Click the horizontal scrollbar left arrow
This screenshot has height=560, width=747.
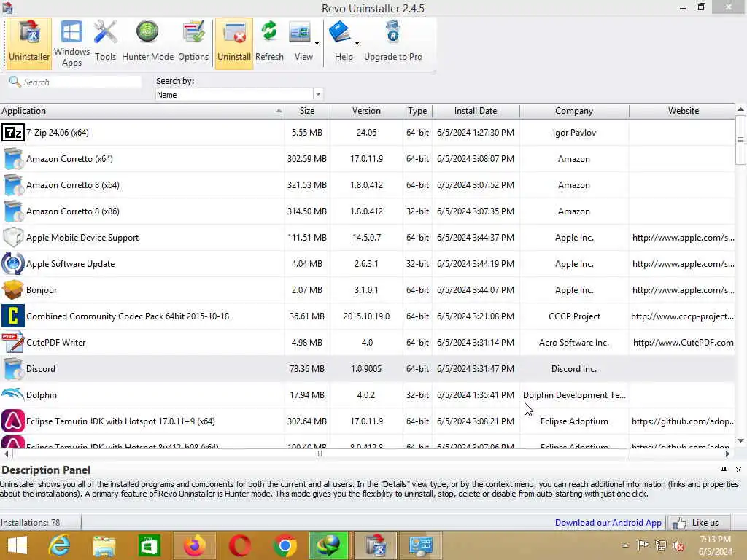click(x=6, y=454)
